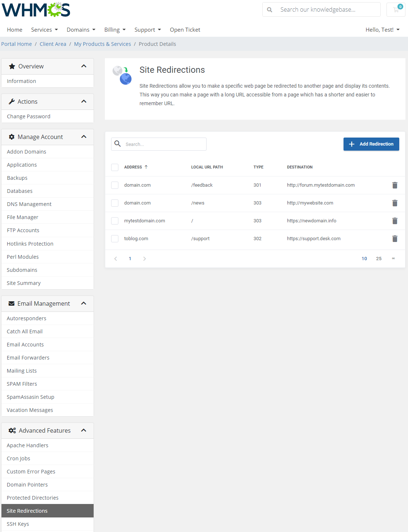The height and width of the screenshot is (532, 408).
Task: Open Vacation Messages in sidebar
Action: coord(47,410)
